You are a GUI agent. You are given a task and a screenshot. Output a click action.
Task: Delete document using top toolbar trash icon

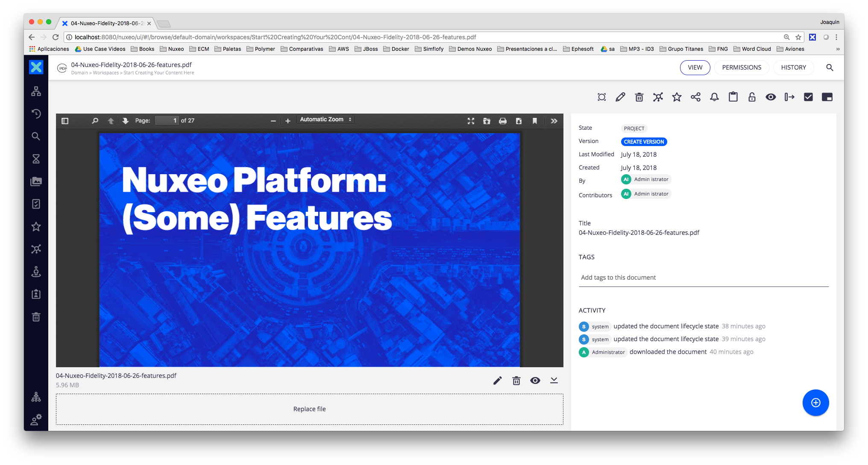click(639, 97)
